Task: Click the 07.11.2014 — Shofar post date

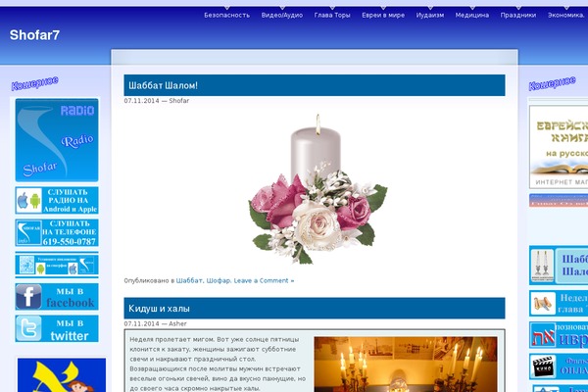Action: tap(157, 101)
